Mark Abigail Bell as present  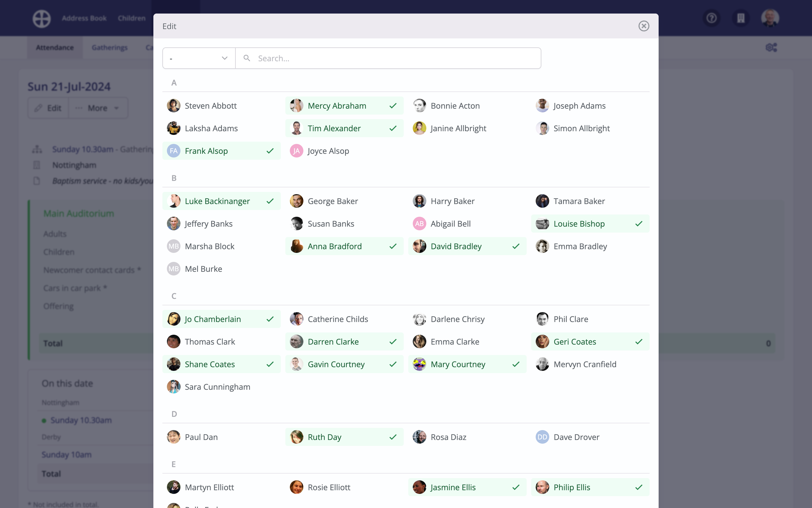(467, 224)
